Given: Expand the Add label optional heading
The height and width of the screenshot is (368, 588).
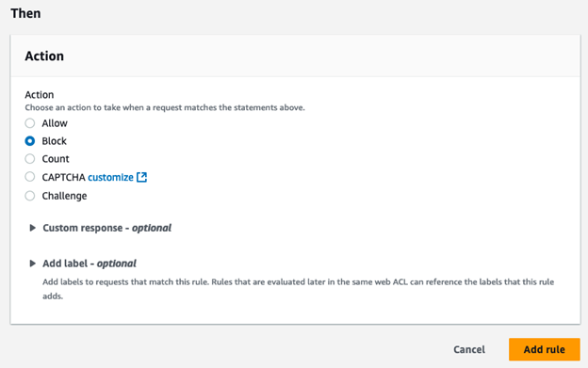Looking at the screenshot, I should 90,264.
